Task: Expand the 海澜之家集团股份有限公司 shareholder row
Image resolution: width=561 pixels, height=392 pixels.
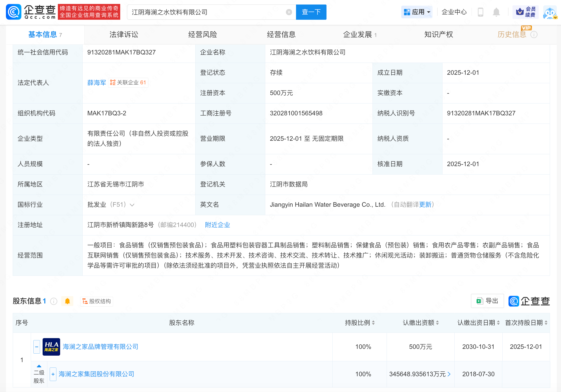Action: [x=53, y=374]
